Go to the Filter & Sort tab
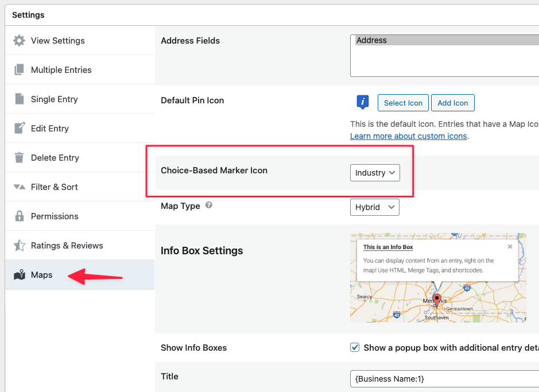 (54, 187)
